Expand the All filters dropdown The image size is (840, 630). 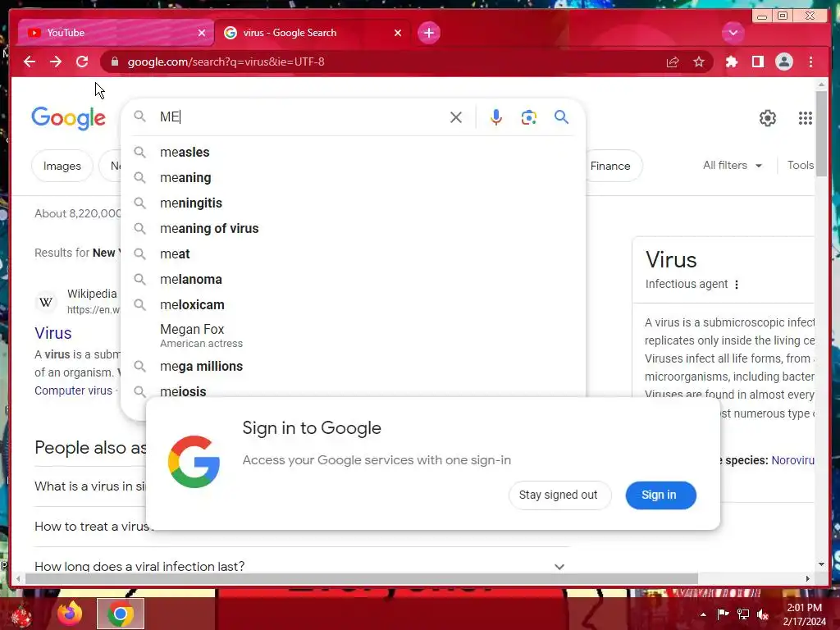(x=733, y=166)
